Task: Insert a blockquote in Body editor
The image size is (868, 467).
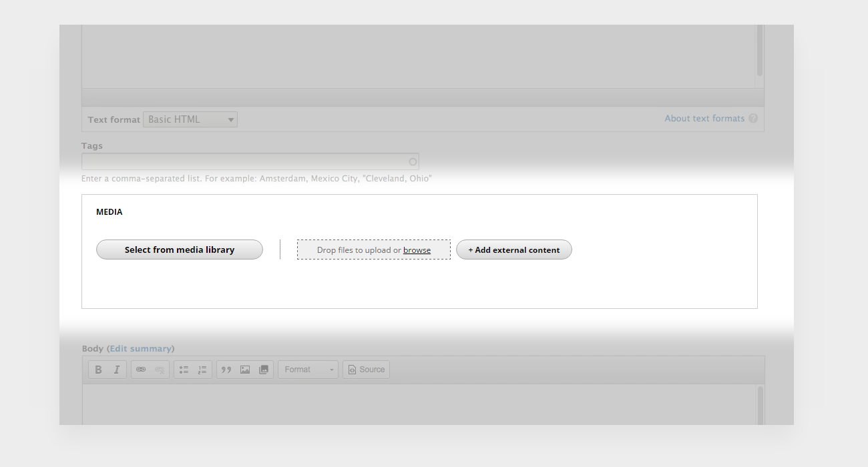Action: click(226, 369)
